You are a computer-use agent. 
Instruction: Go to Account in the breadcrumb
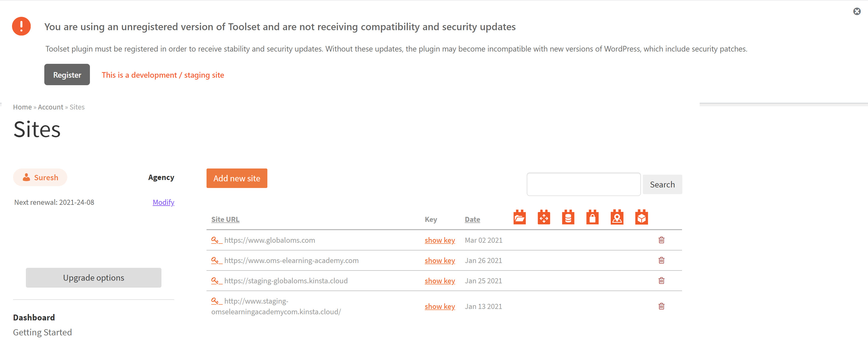(50, 107)
